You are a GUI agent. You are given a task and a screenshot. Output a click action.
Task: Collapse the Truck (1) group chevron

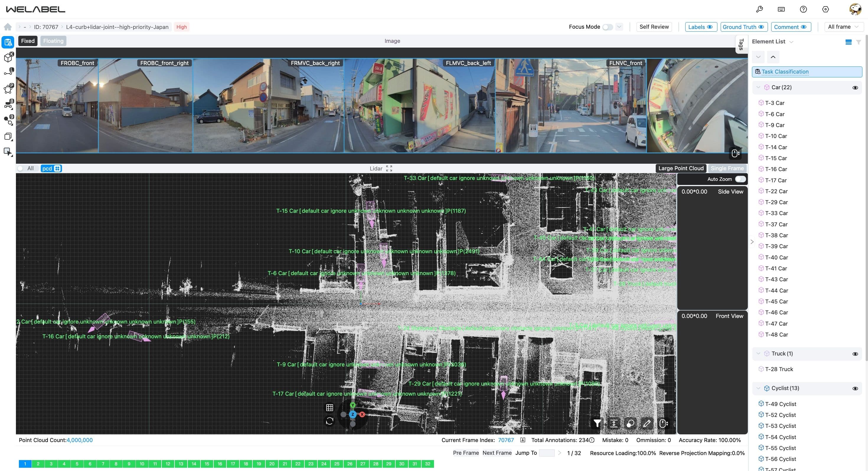(758, 353)
